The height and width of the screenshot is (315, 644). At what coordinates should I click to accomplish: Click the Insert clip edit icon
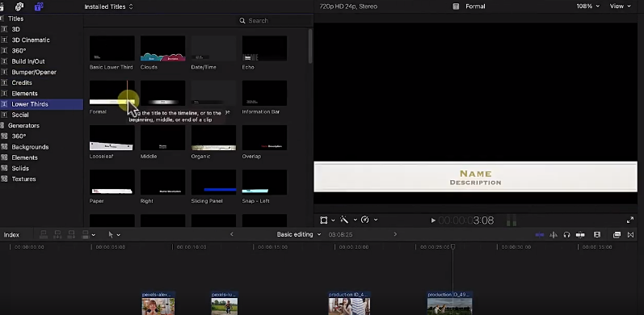[x=57, y=234]
